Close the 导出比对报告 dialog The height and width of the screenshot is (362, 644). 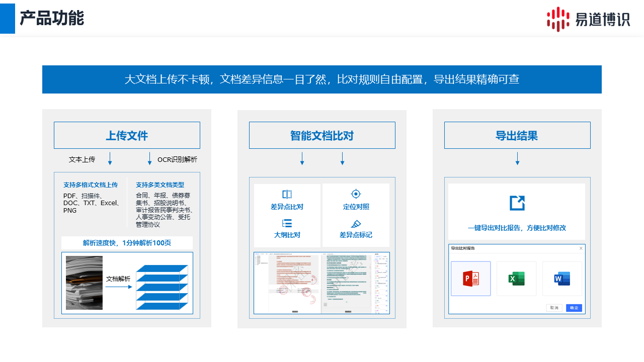(x=581, y=248)
